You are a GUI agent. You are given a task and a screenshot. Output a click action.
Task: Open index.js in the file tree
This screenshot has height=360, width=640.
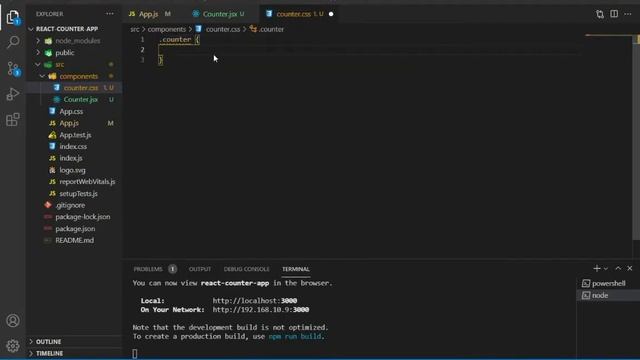[x=74, y=158]
